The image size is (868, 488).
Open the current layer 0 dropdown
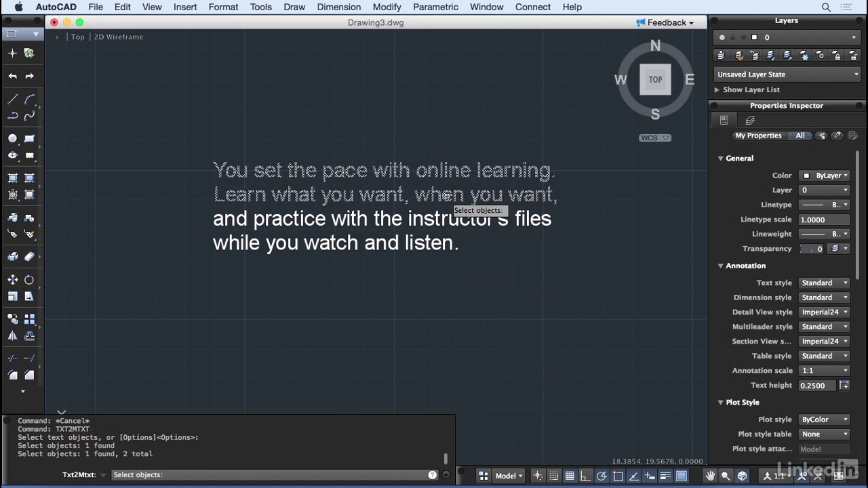pos(787,37)
